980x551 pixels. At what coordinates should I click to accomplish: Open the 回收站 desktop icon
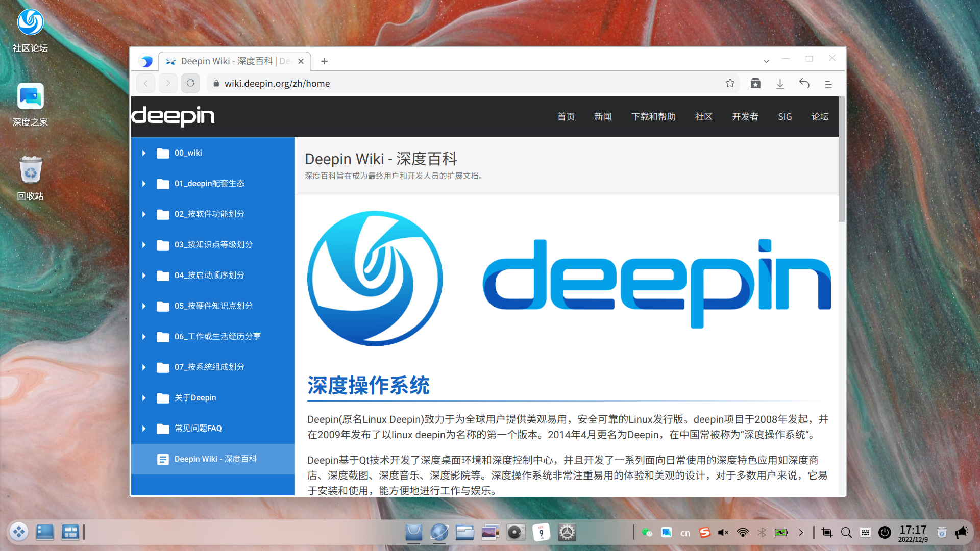pos(30,179)
